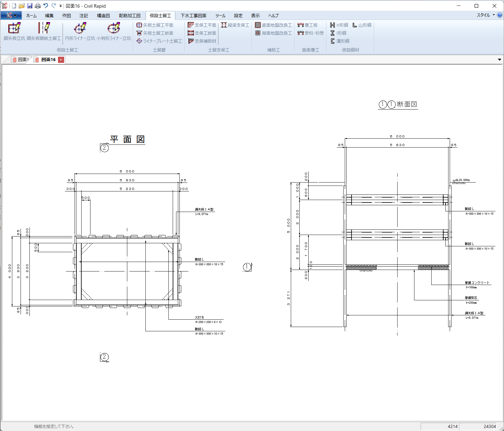Save the drawing with the floppy icon
Image resolution: width=504 pixels, height=431 pixels.
30,6
